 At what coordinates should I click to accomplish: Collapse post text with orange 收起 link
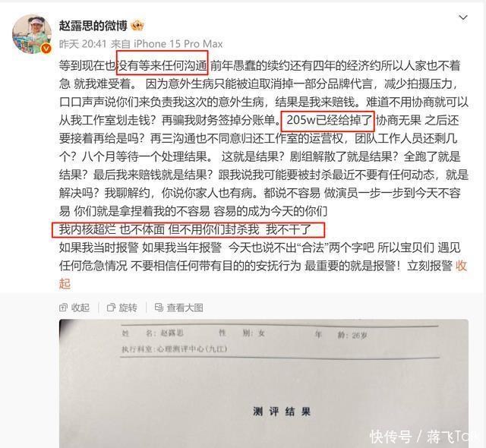click(x=461, y=266)
